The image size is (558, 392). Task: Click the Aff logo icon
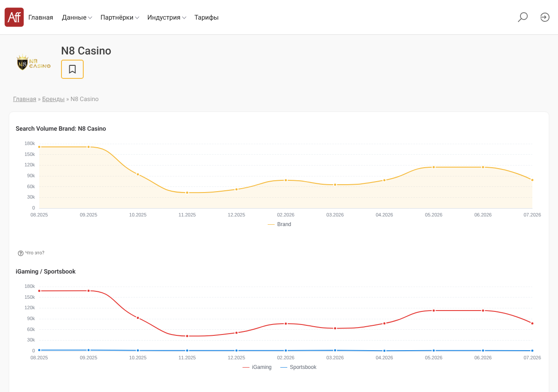[x=14, y=17]
